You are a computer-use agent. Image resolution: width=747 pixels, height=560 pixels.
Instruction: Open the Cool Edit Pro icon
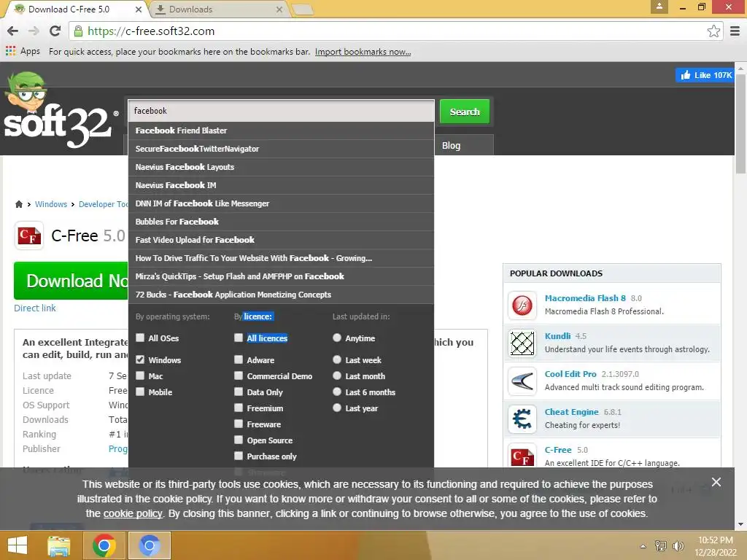[x=522, y=381]
